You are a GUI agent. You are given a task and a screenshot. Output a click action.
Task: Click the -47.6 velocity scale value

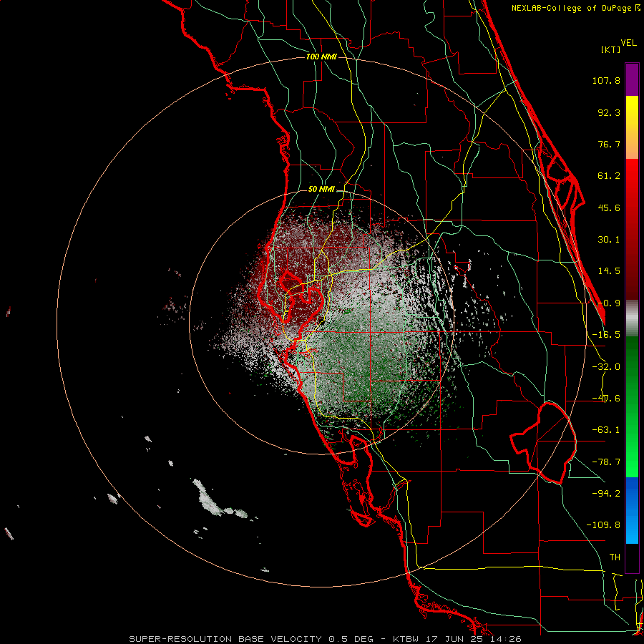606,399
